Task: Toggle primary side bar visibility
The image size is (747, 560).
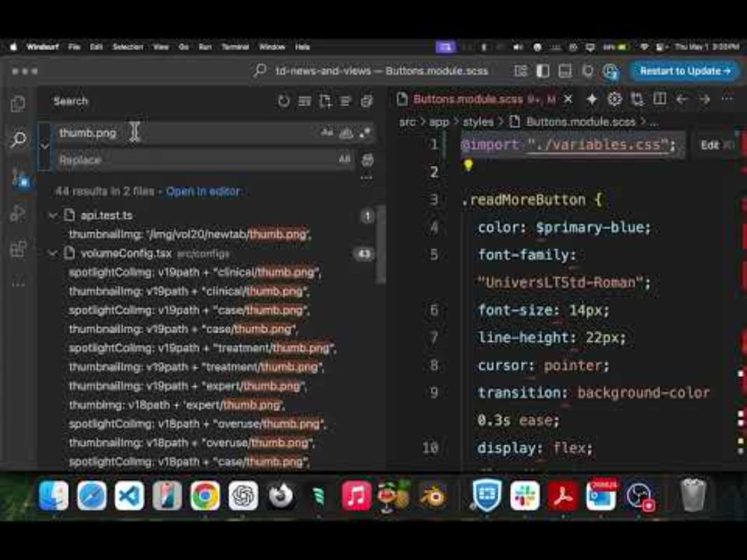Action: (542, 71)
